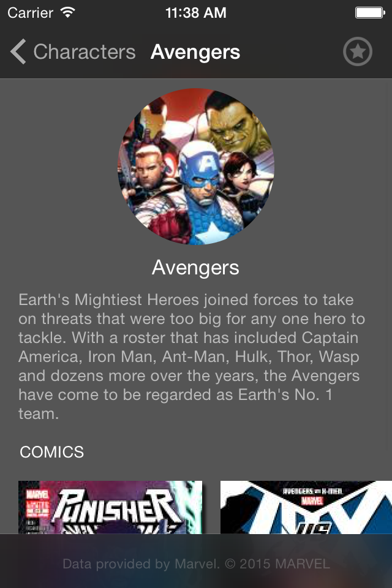Tap the Wi-Fi status icon

[x=68, y=12]
